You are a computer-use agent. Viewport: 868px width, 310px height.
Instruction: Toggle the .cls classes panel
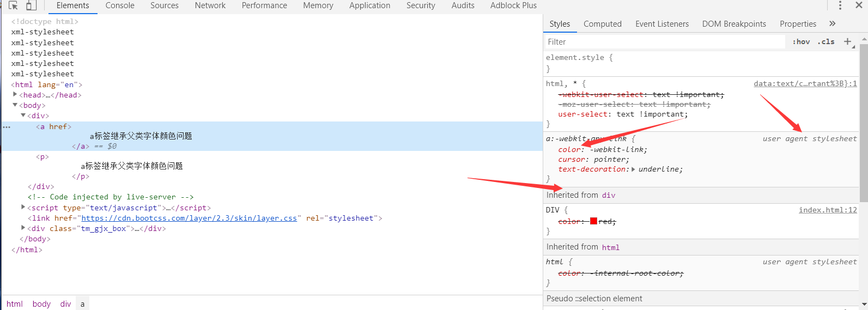pyautogui.click(x=826, y=41)
